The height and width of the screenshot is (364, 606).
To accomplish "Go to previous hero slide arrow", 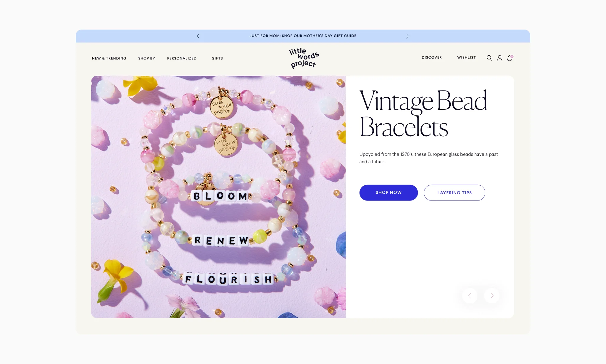I will 470,295.
